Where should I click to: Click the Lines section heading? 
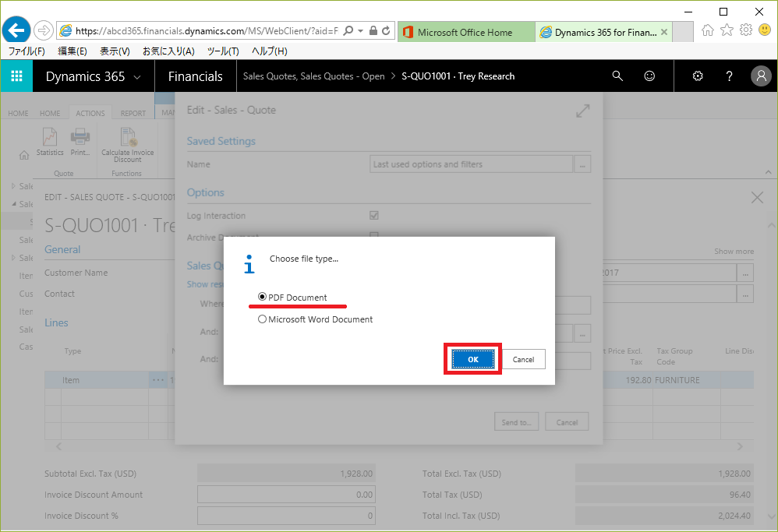(57, 322)
